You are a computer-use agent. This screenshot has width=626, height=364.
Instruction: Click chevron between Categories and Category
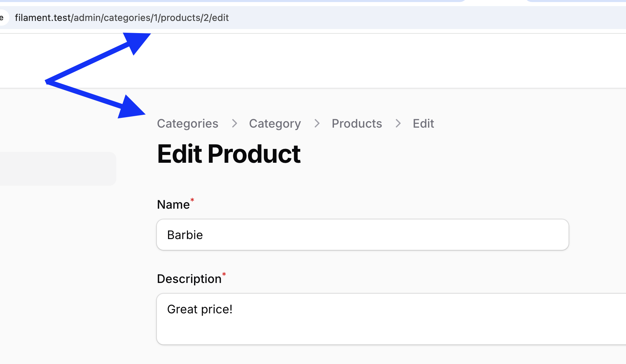234,124
